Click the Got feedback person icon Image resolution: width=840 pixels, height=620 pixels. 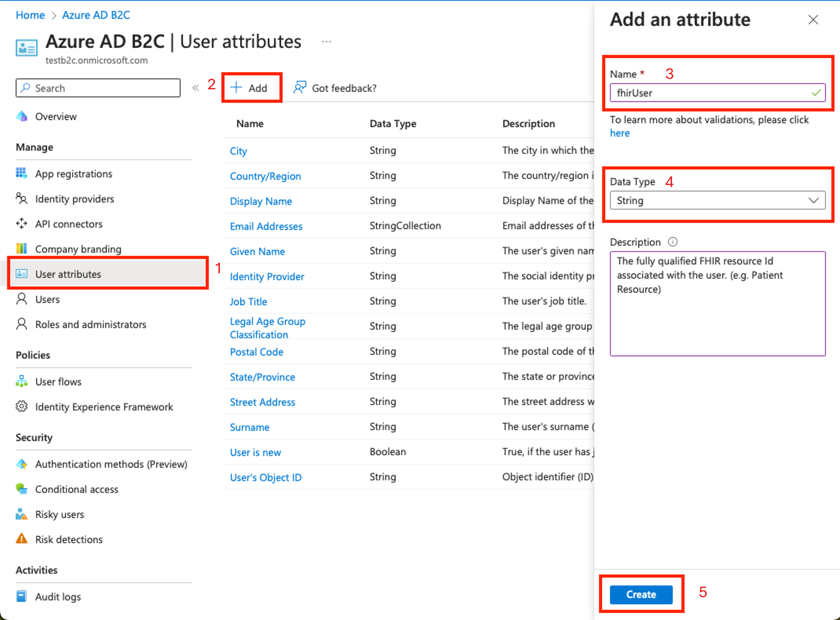[300, 88]
